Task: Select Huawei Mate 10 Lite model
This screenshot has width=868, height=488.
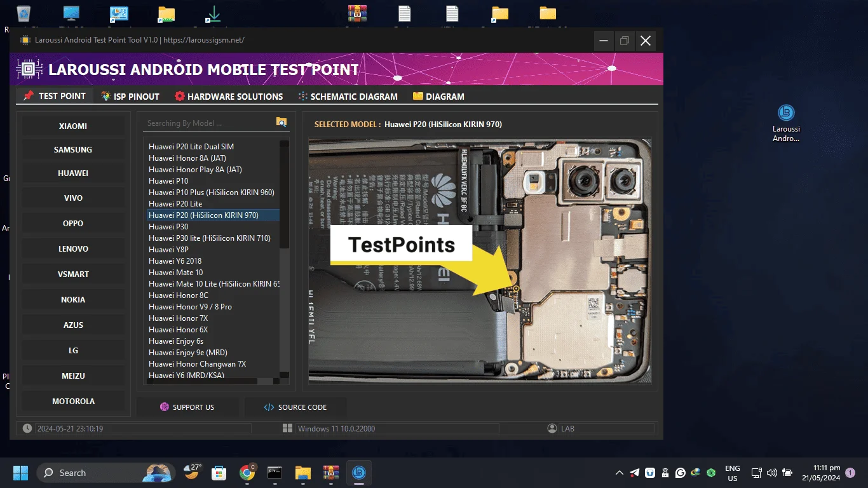Action: (213, 283)
